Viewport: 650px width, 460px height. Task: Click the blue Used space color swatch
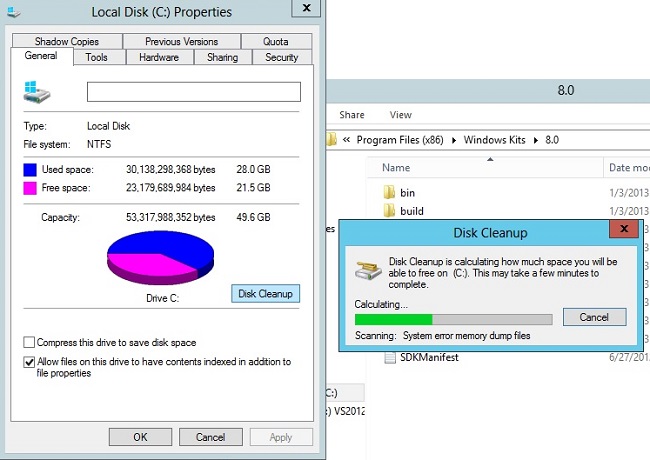(x=33, y=168)
